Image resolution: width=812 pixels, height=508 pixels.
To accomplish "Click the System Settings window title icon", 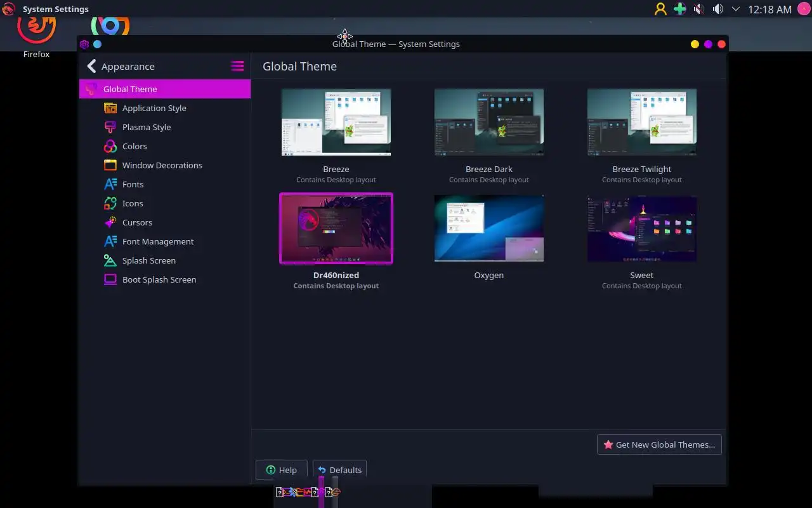I will [x=84, y=44].
